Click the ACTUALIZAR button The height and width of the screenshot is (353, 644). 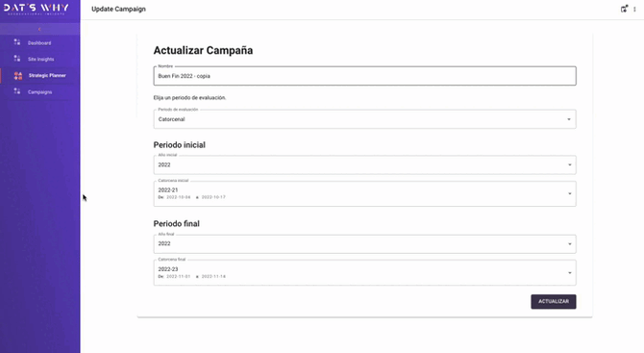click(554, 302)
